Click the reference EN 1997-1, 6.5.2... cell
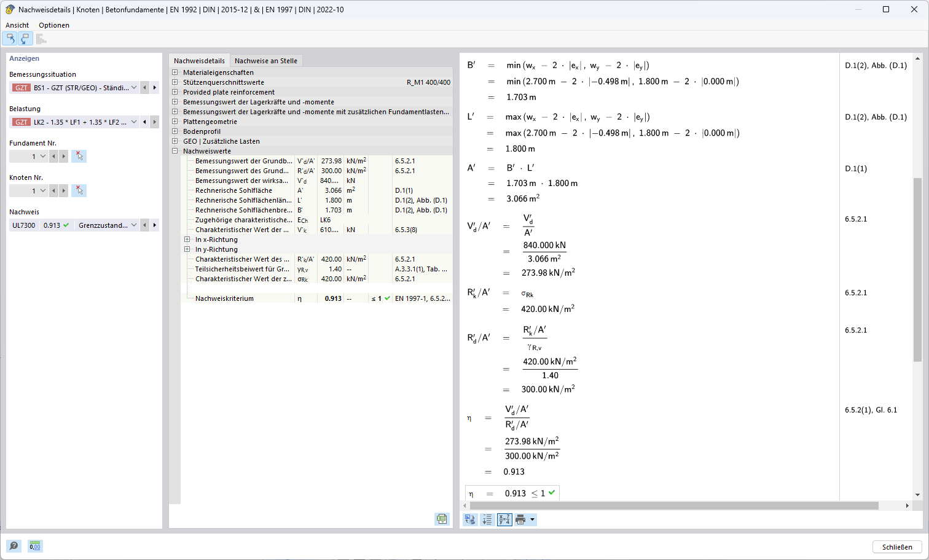Screen dimensions: 929x560 [423, 298]
